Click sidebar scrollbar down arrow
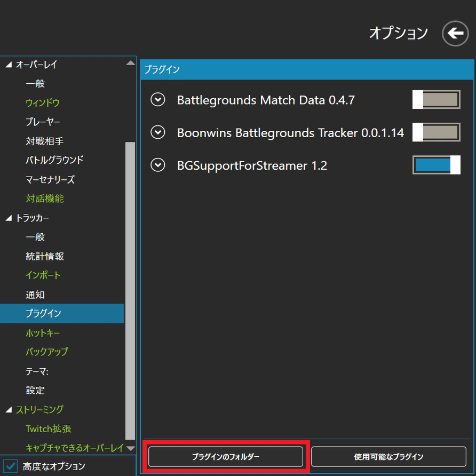476x476 pixels. point(131,448)
